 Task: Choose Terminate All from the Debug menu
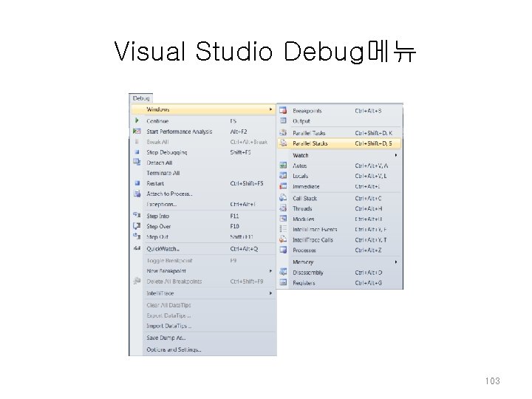tap(163, 173)
